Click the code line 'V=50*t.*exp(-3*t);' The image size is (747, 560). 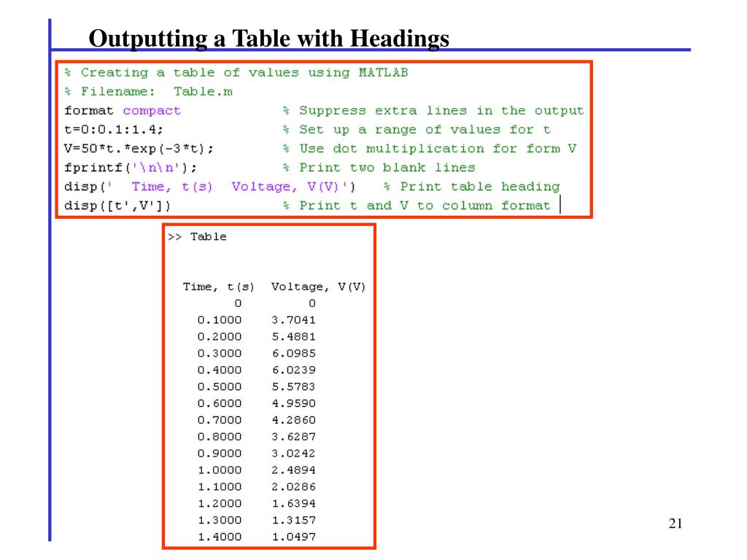tap(139, 149)
